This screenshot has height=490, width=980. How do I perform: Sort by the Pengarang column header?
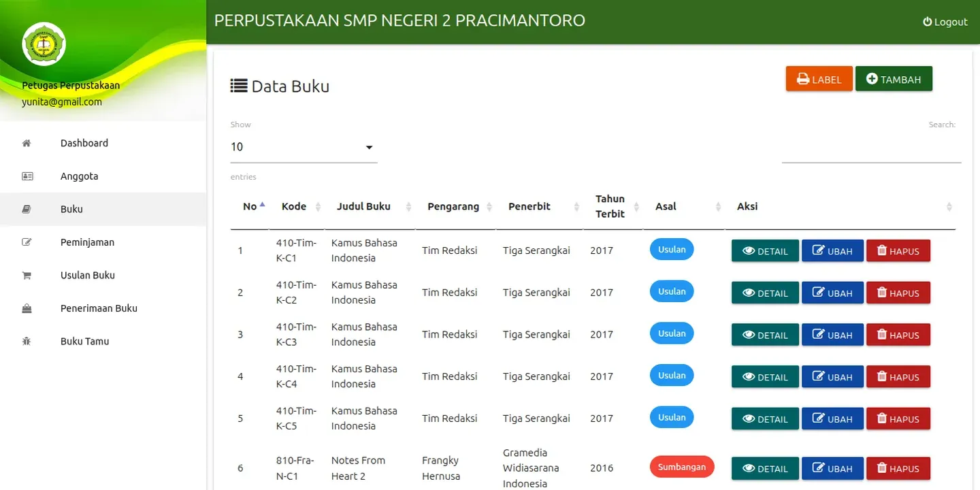click(455, 206)
